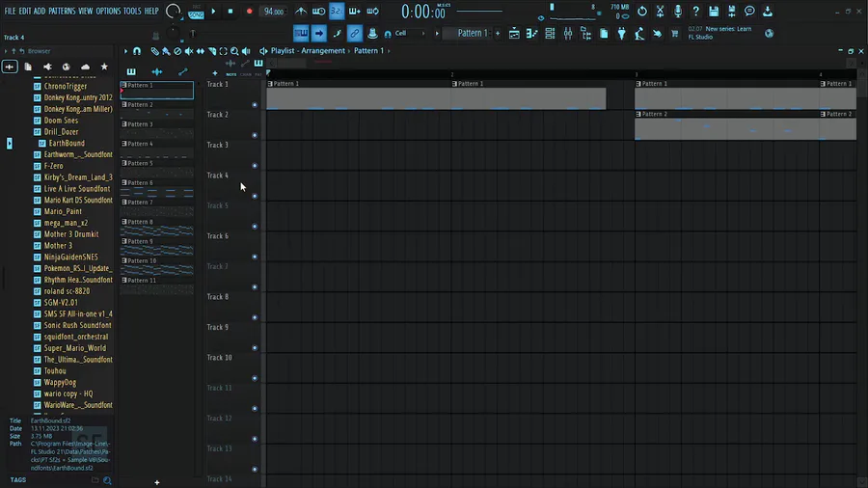The height and width of the screenshot is (488, 868).
Task: Toggle the metronome
Action: click(301, 11)
